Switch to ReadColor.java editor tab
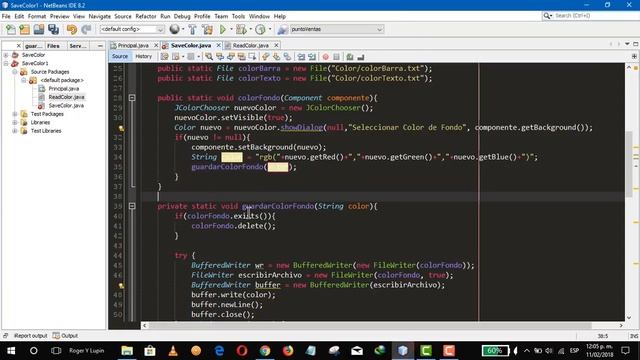 [x=251, y=45]
